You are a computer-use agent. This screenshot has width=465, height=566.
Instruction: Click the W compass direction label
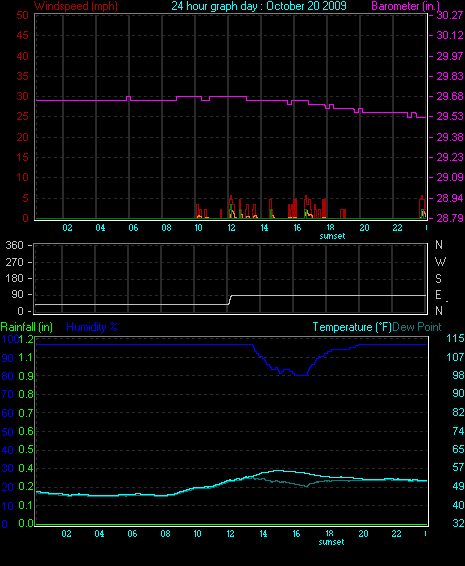click(x=440, y=261)
